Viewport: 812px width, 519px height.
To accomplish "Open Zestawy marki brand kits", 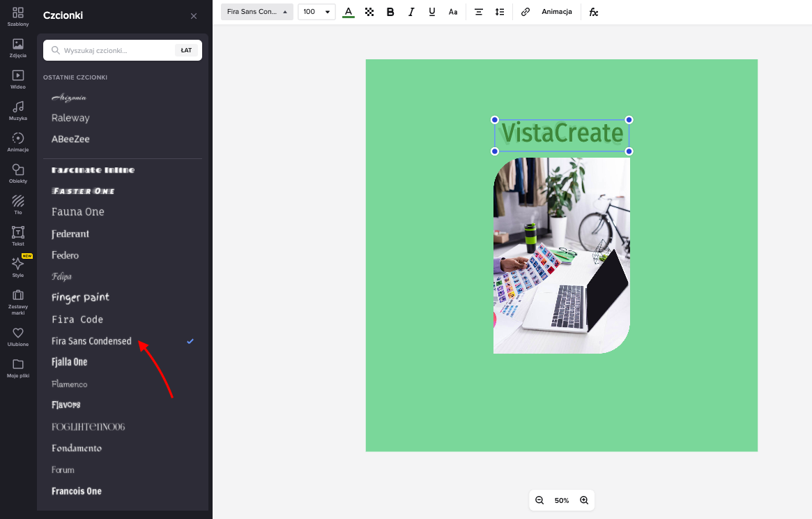I will tap(18, 302).
